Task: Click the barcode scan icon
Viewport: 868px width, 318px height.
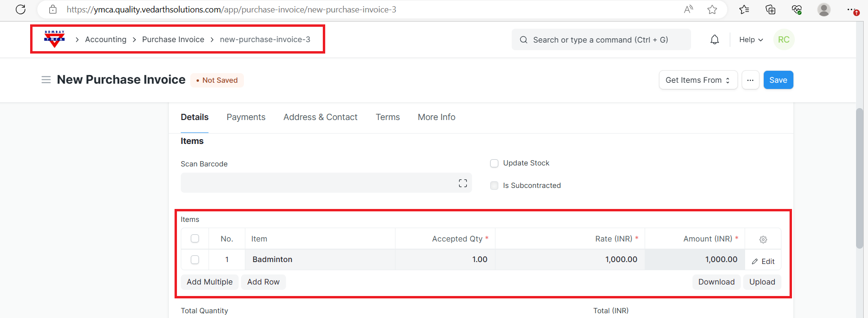Action: point(462,183)
